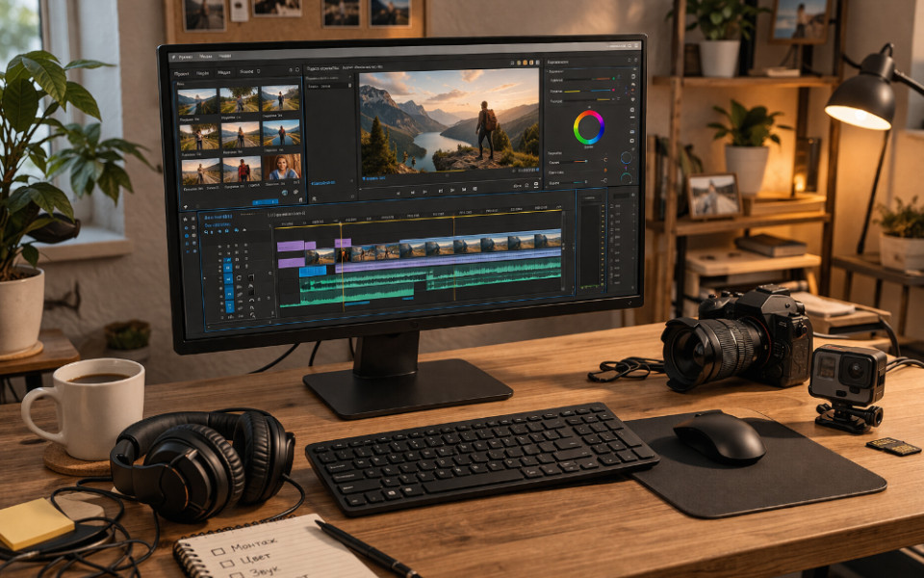Select the blue clip on the timeline
The image size is (924, 578).
[312, 272]
